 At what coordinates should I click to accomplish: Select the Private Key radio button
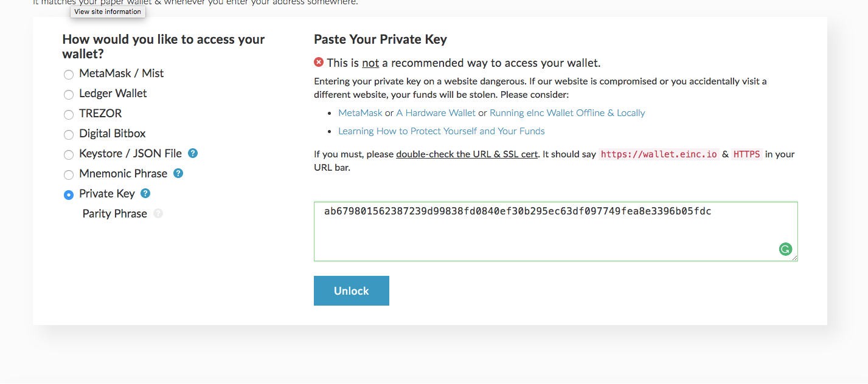click(x=69, y=194)
